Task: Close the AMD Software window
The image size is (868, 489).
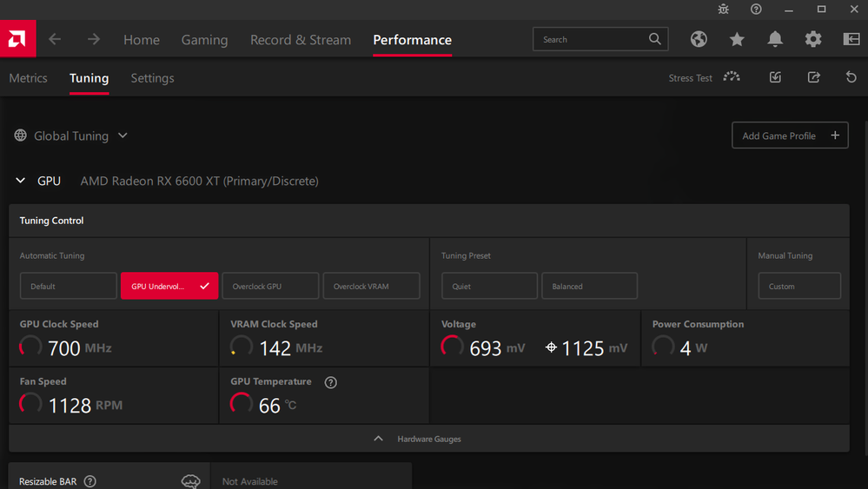Action: [x=853, y=9]
